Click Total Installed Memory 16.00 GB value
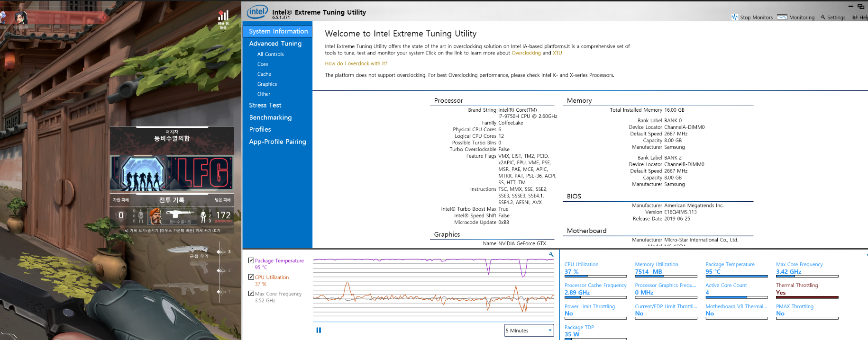This screenshot has height=340, width=868. (674, 110)
